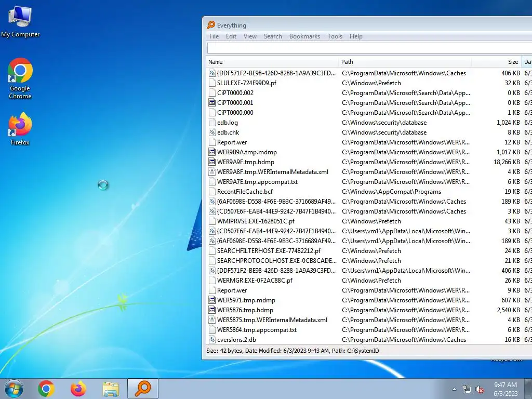532x399 pixels.
Task: Open the Bookmarks menu in Everything
Action: tap(304, 36)
